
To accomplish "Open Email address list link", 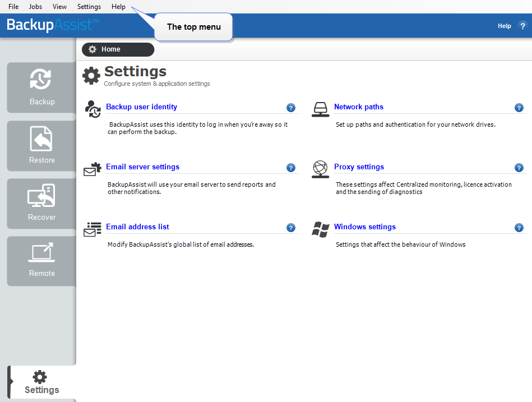I will point(137,227).
